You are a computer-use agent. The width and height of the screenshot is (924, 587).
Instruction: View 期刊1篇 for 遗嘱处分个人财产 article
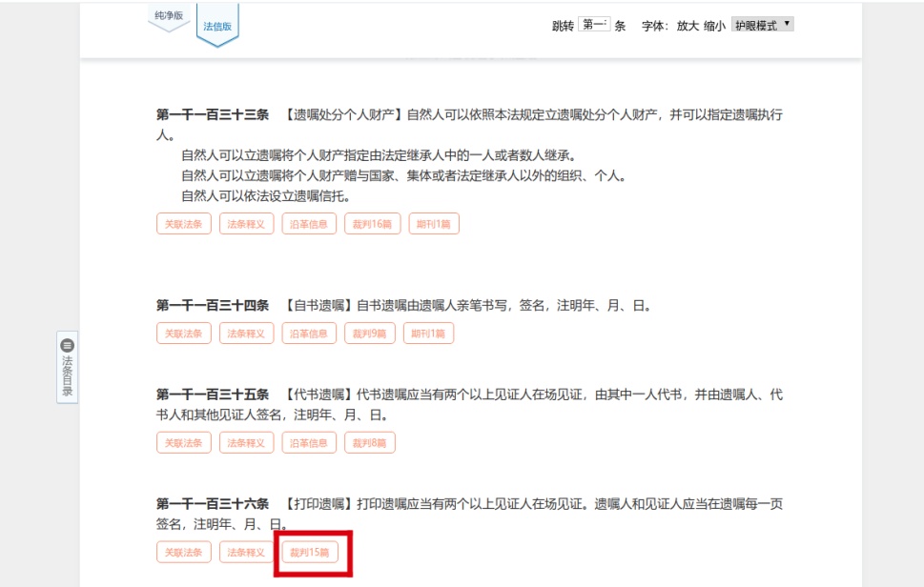pos(434,224)
